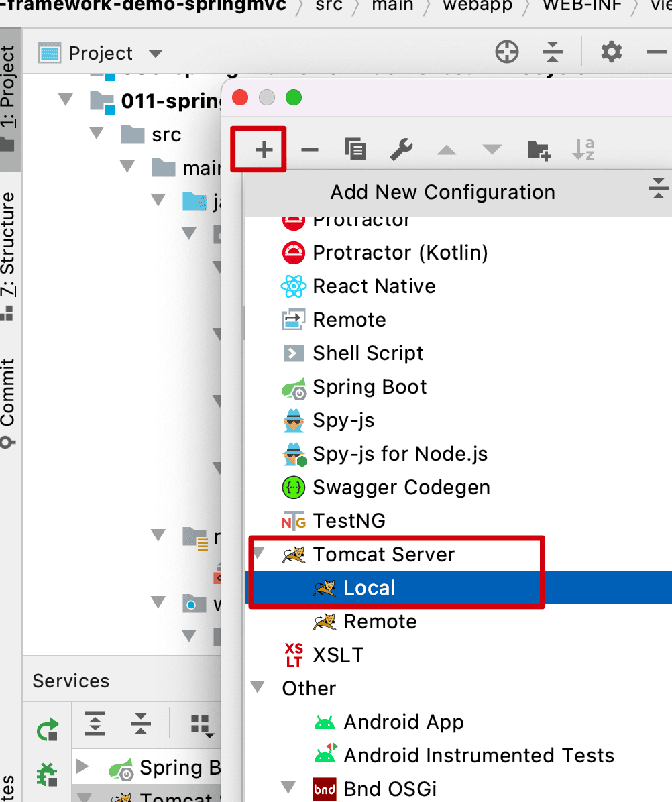Click the Sort Configurations alphabetically icon

tap(583, 149)
